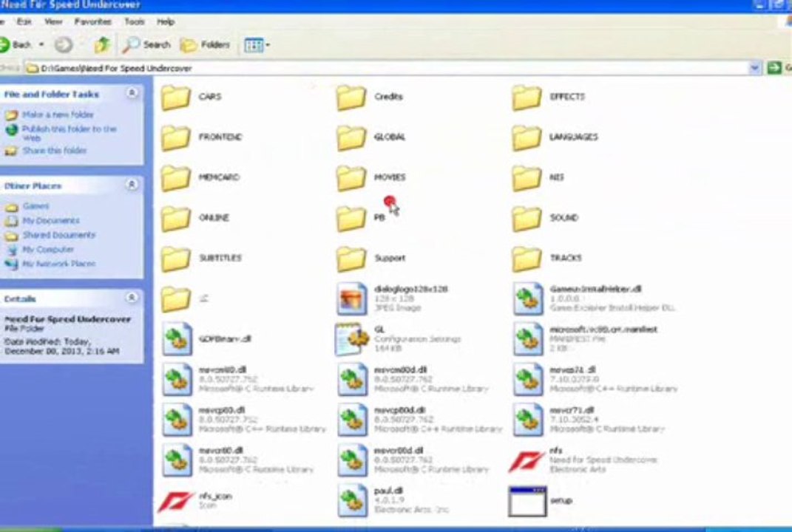Open the View menu
The width and height of the screenshot is (792, 532).
coord(53,21)
